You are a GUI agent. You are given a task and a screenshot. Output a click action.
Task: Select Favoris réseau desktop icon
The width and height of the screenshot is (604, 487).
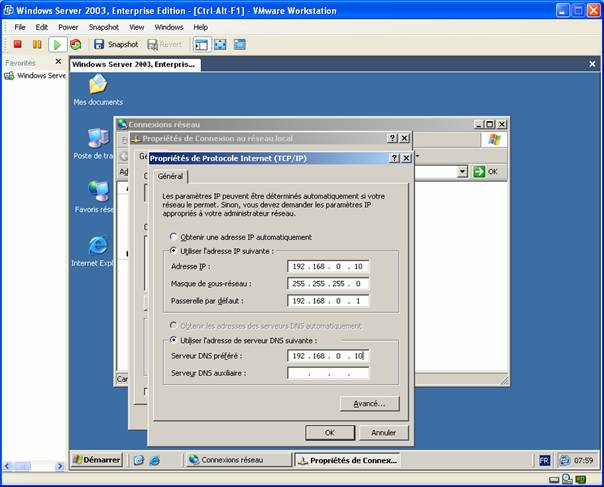pyautogui.click(x=94, y=197)
